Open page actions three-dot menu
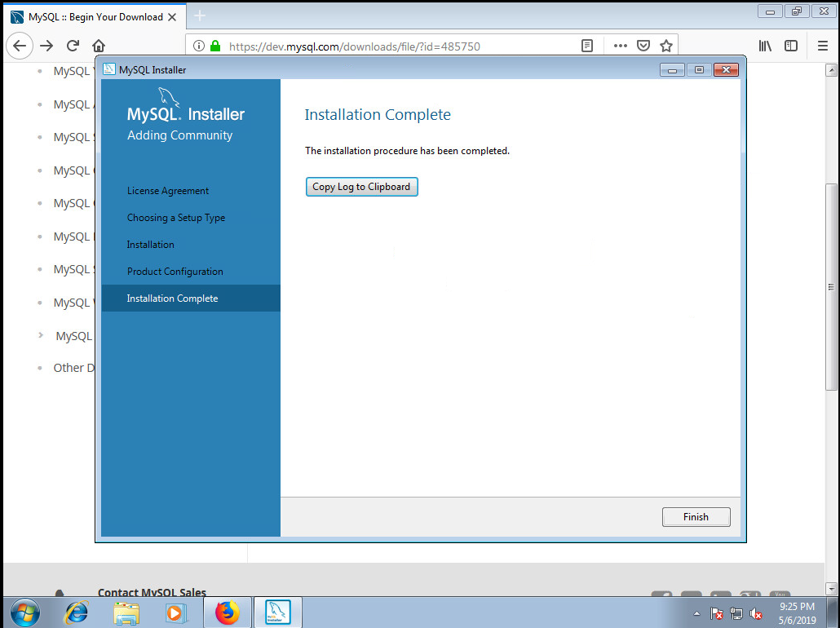The width and height of the screenshot is (840, 628). tap(621, 46)
